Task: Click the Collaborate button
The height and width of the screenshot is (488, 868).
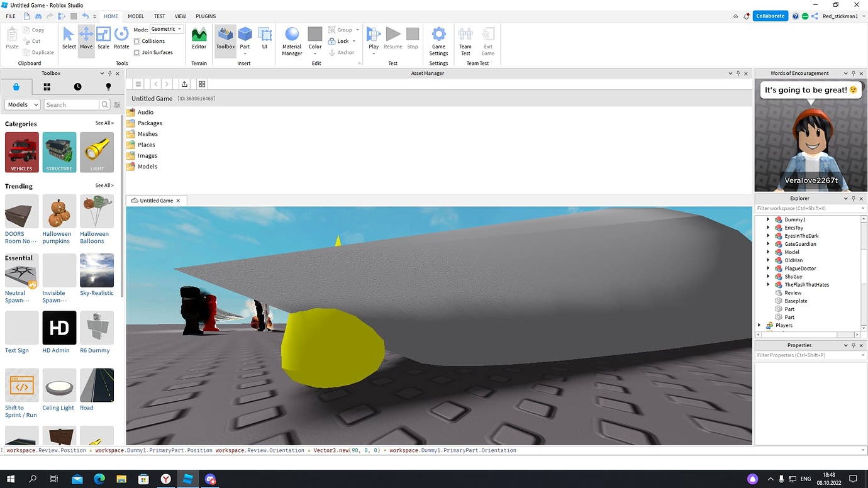Action: tap(770, 15)
